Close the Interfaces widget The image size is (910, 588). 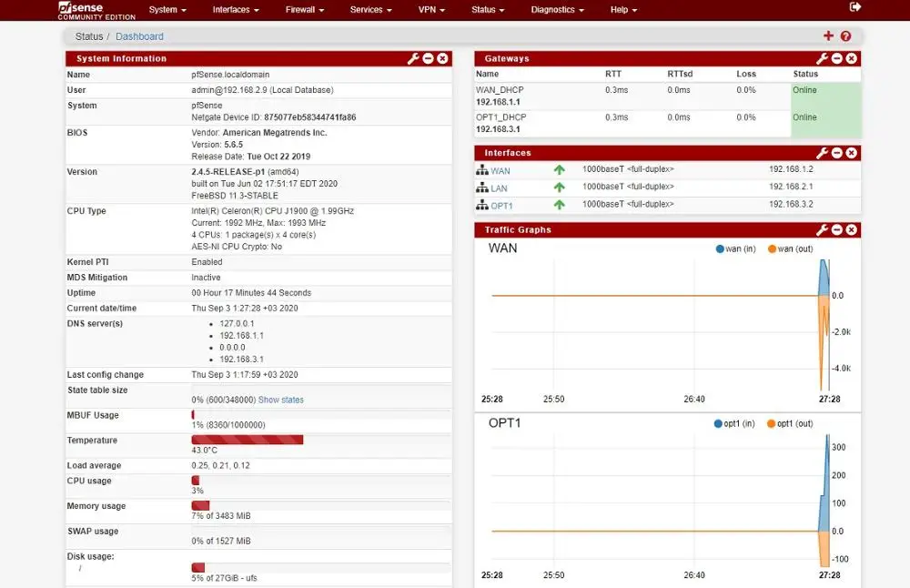pyautogui.click(x=852, y=153)
